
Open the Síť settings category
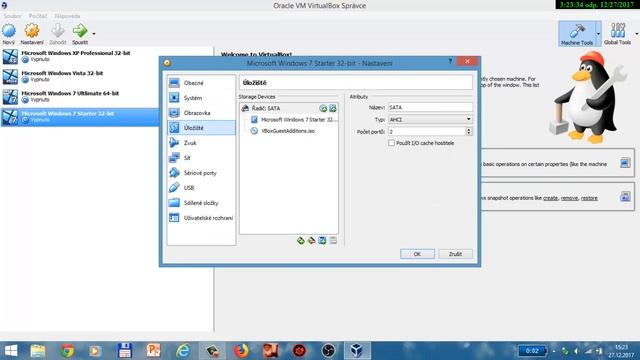201,158
